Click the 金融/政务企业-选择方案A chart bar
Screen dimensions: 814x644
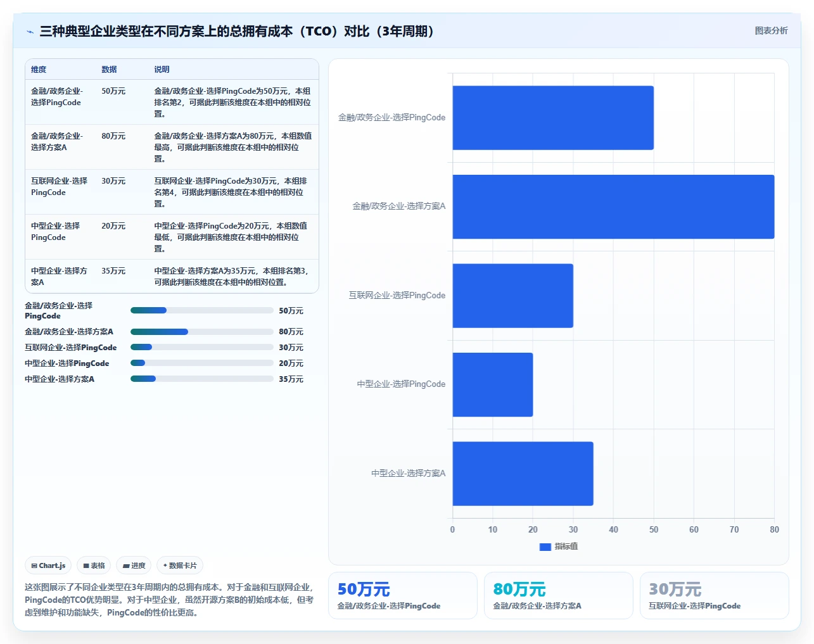pos(613,206)
